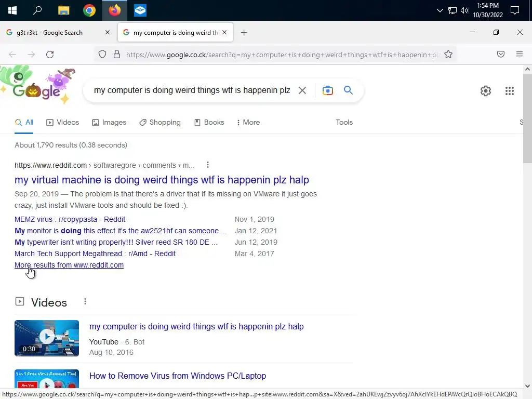Viewport: 532px width, 399px height.
Task: Open taskbar search magnifier
Action: 37,10
